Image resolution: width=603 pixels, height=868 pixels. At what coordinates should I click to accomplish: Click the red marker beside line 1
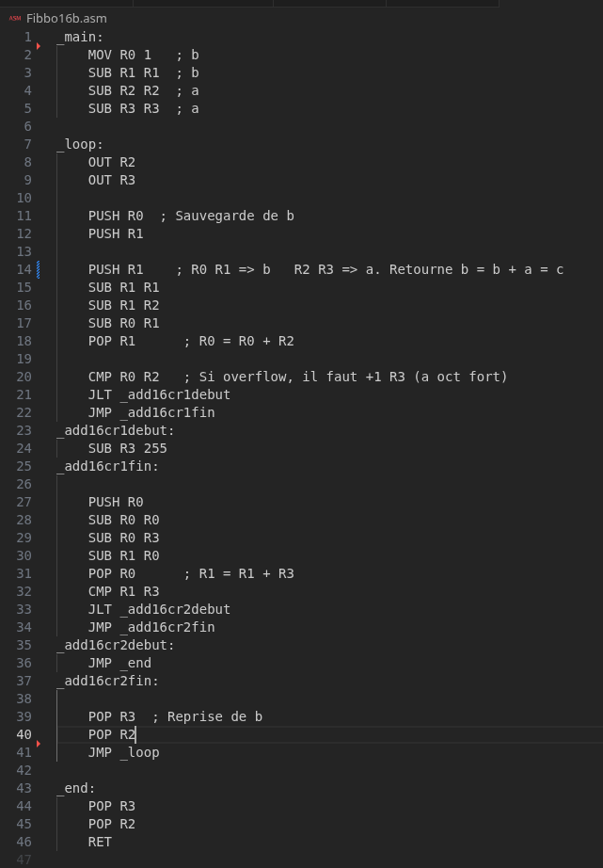39,45
